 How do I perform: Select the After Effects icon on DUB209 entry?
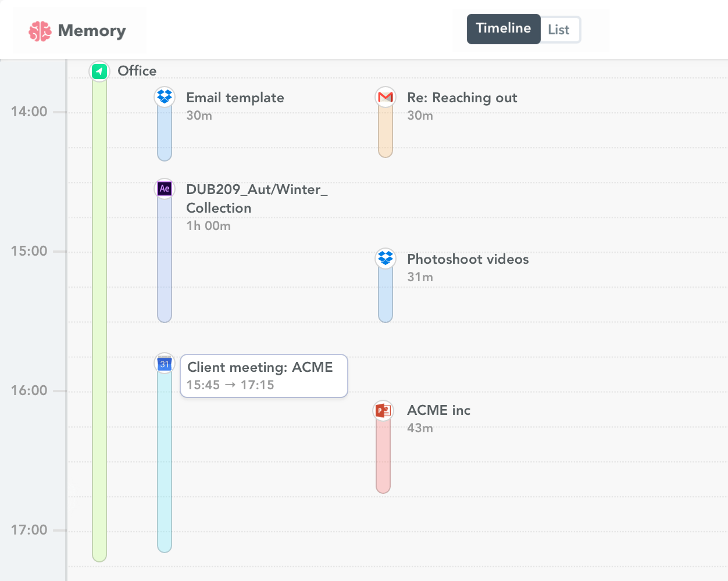point(164,188)
